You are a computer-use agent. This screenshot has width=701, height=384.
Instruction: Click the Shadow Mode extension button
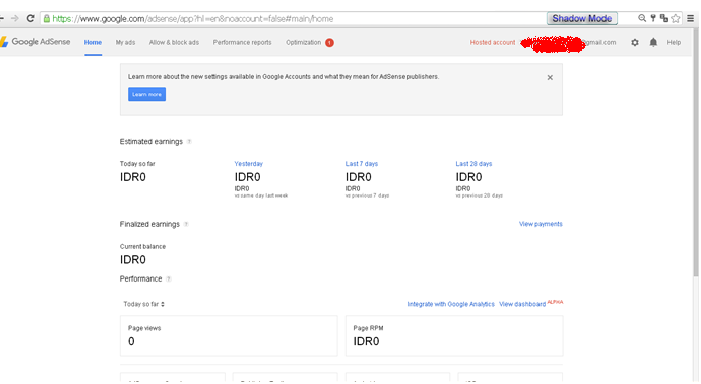582,18
